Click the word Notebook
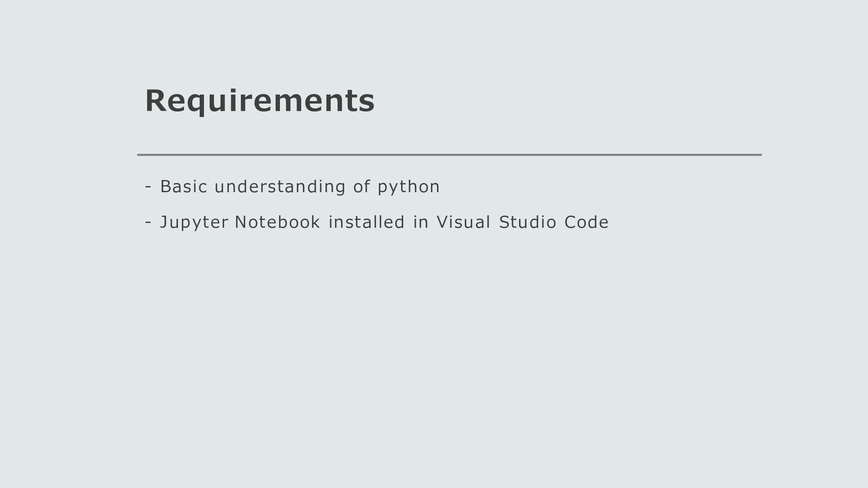The height and width of the screenshot is (488, 868). click(277, 222)
